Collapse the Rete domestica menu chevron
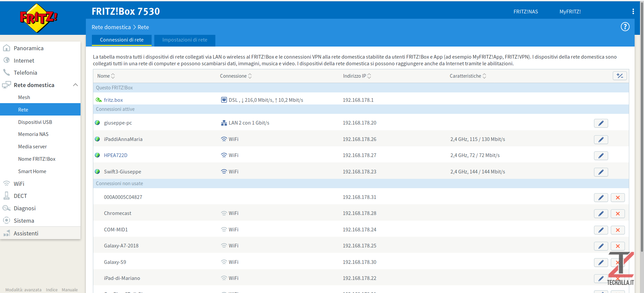The height and width of the screenshot is (293, 644). (x=75, y=85)
